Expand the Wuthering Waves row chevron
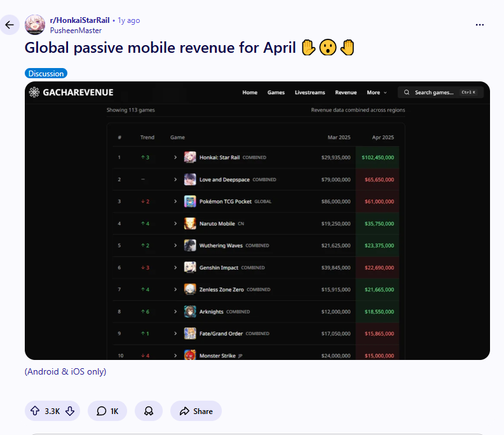The height and width of the screenshot is (435, 504). [x=175, y=245]
